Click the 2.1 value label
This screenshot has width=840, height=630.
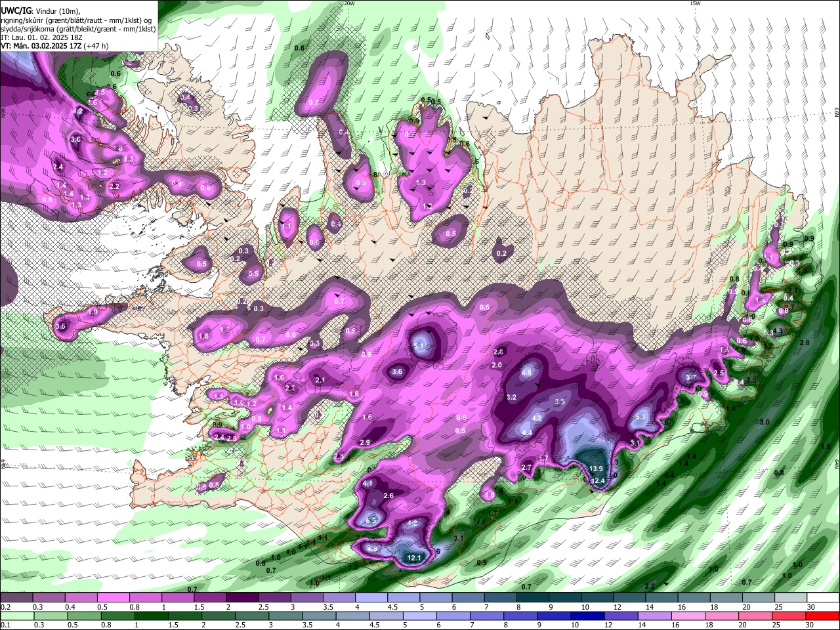(x=320, y=380)
